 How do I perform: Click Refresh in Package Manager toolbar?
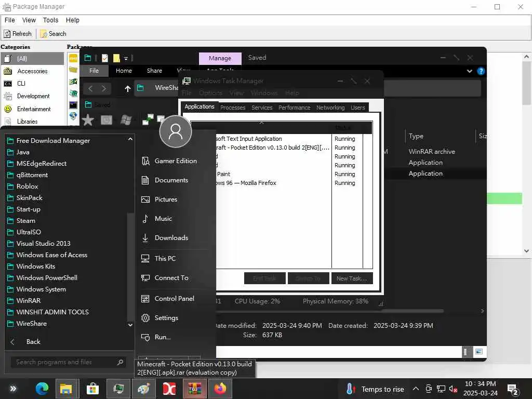[x=18, y=34]
